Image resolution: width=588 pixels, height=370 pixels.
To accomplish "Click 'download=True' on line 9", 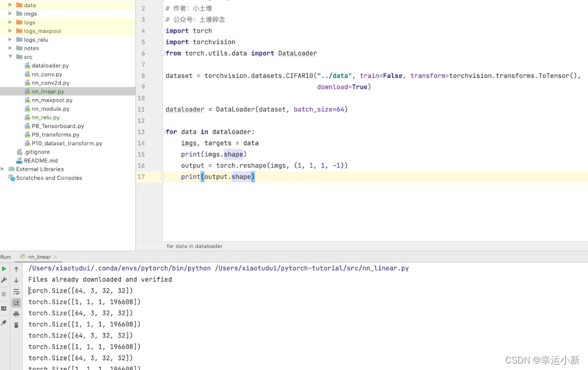I will click(x=342, y=87).
